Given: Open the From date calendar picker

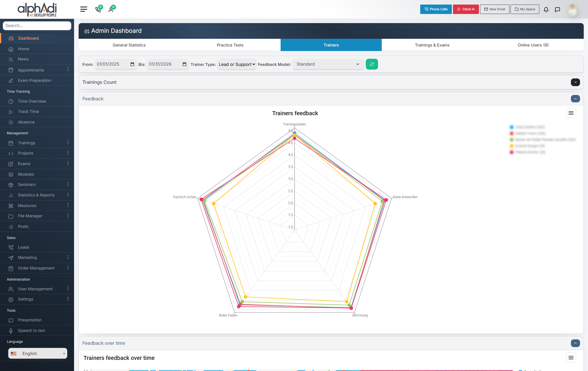Looking at the screenshot, I should pos(132,64).
